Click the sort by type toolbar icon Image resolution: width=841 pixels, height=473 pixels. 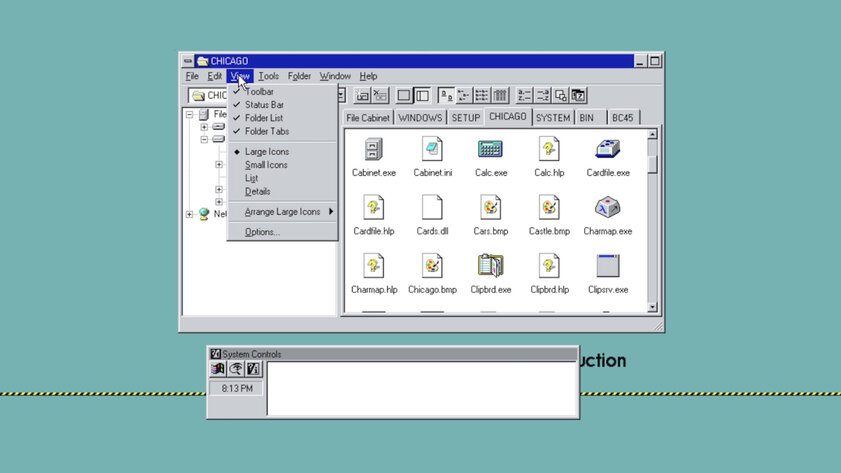coord(542,95)
